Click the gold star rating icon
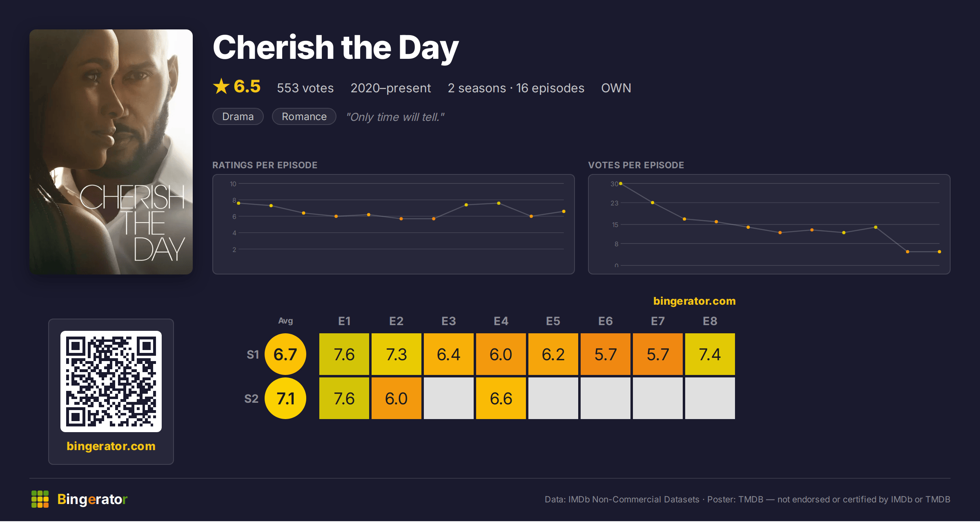 221,86
